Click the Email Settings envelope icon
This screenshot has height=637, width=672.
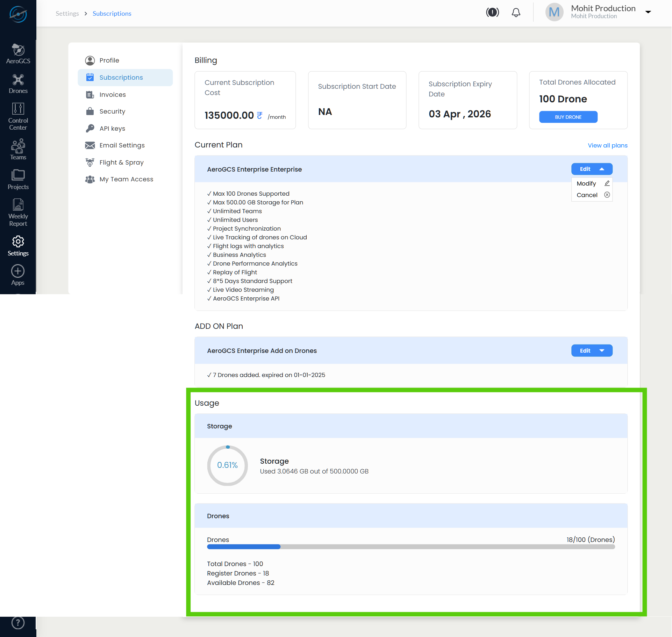point(90,145)
